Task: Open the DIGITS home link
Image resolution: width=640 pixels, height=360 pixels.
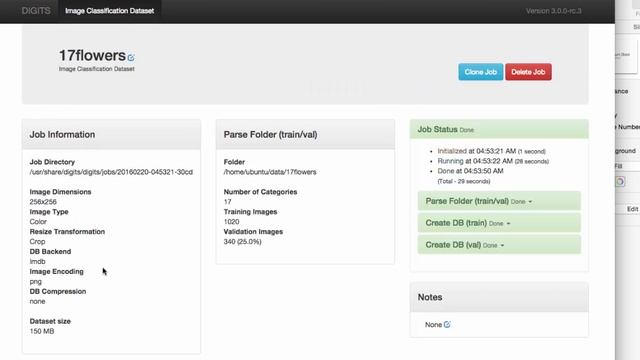Action: [x=36, y=11]
